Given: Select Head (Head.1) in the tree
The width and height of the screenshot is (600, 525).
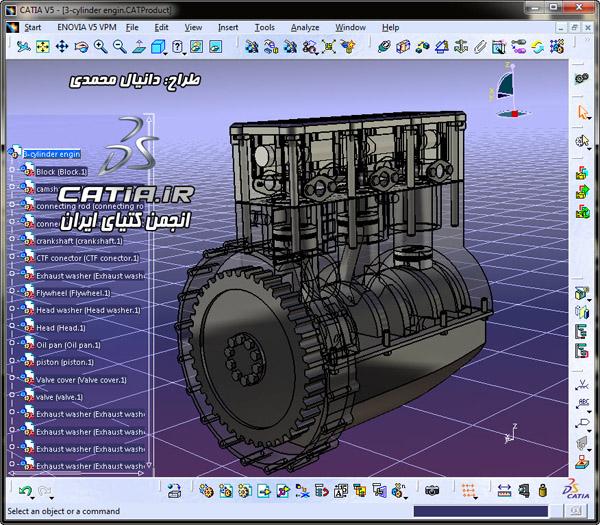Looking at the screenshot, I should tap(61, 328).
